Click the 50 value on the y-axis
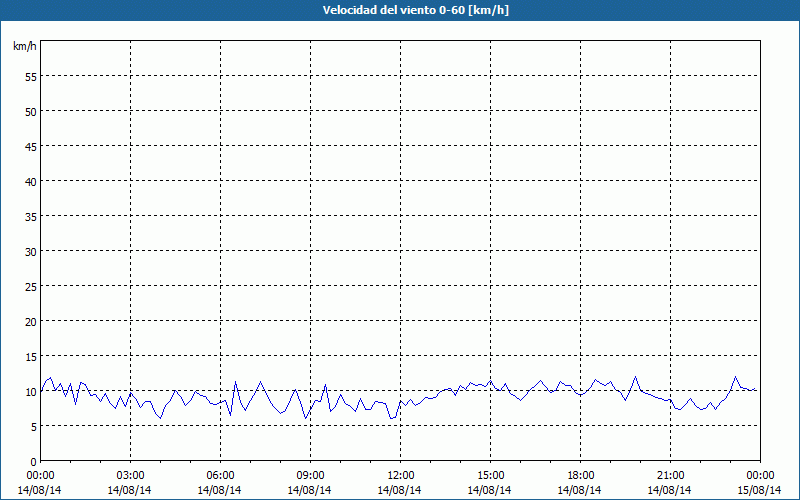 [x=31, y=112]
